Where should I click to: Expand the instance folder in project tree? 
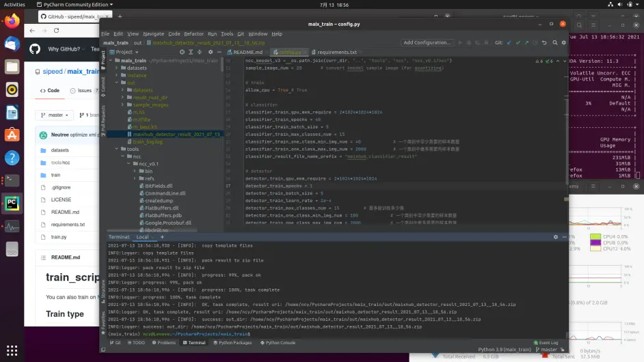(117, 75)
